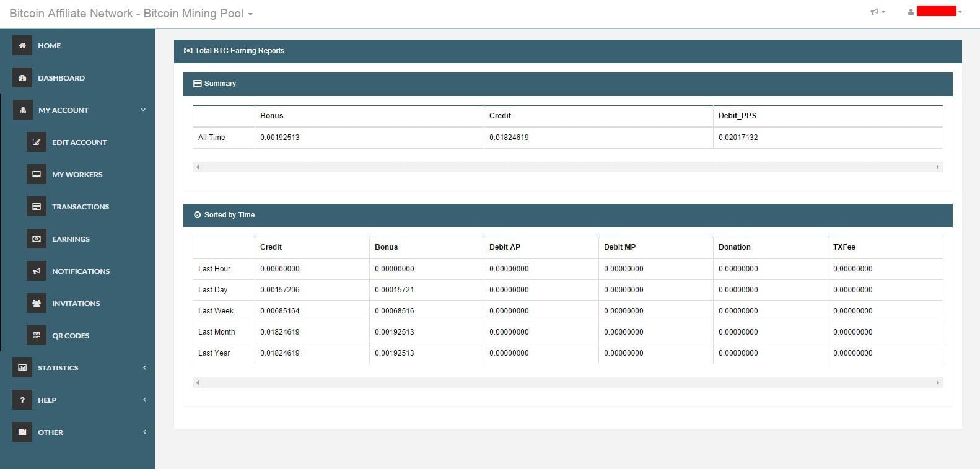Click the Debit MP column header
This screenshot has height=469, width=980.
(x=620, y=247)
